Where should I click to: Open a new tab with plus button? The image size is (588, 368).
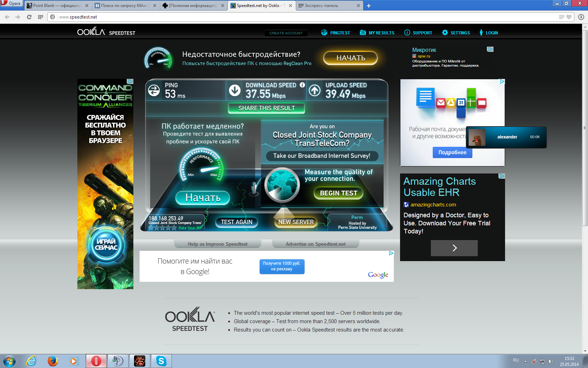coord(369,6)
